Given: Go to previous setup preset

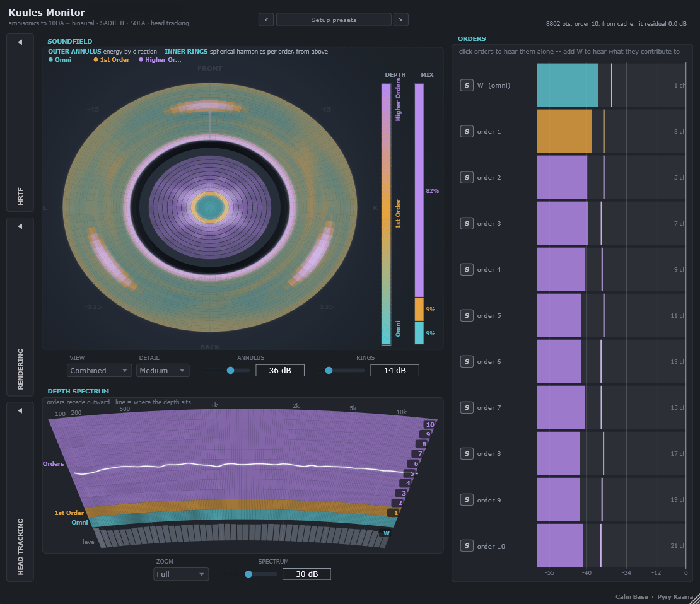Looking at the screenshot, I should [266, 20].
